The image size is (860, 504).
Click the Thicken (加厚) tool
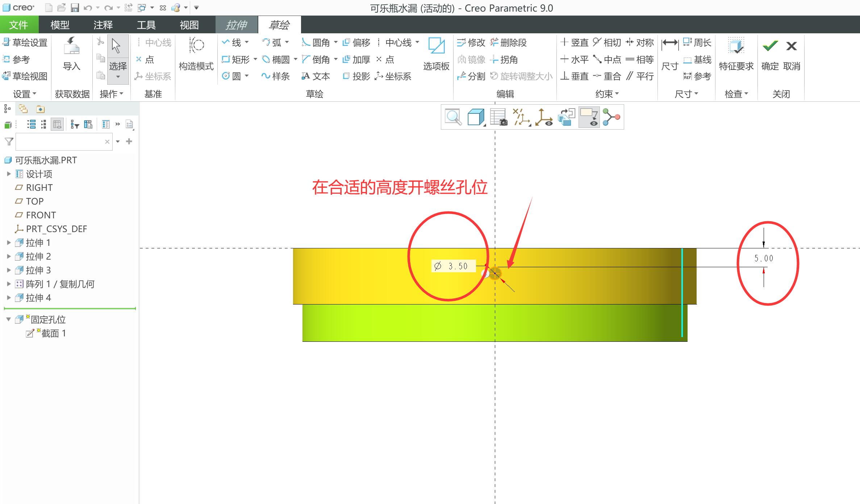pos(356,59)
